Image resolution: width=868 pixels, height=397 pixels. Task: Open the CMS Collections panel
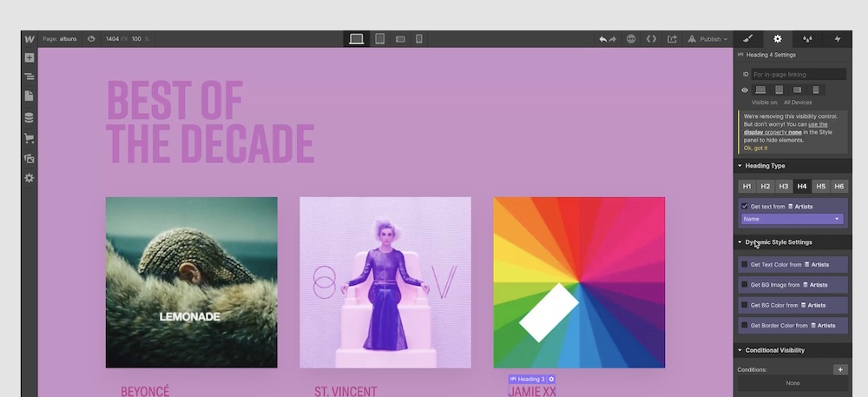click(x=30, y=117)
